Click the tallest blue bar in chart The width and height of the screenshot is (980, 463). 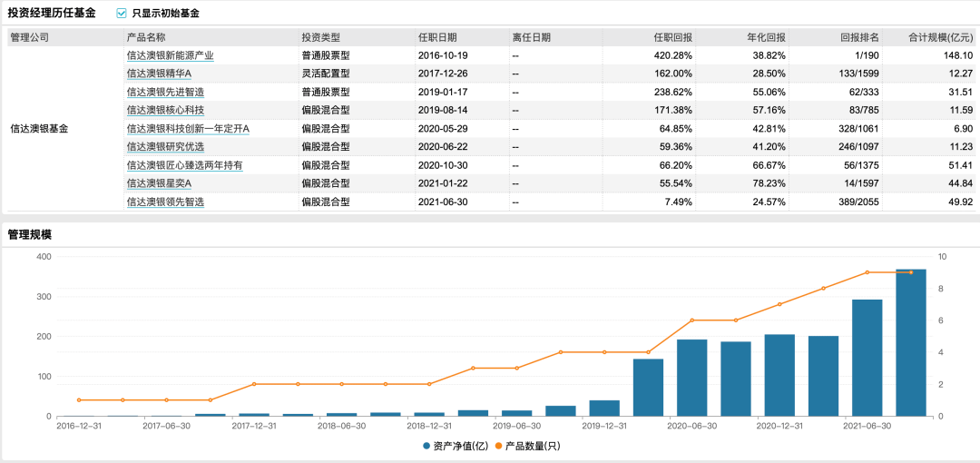[x=911, y=343]
